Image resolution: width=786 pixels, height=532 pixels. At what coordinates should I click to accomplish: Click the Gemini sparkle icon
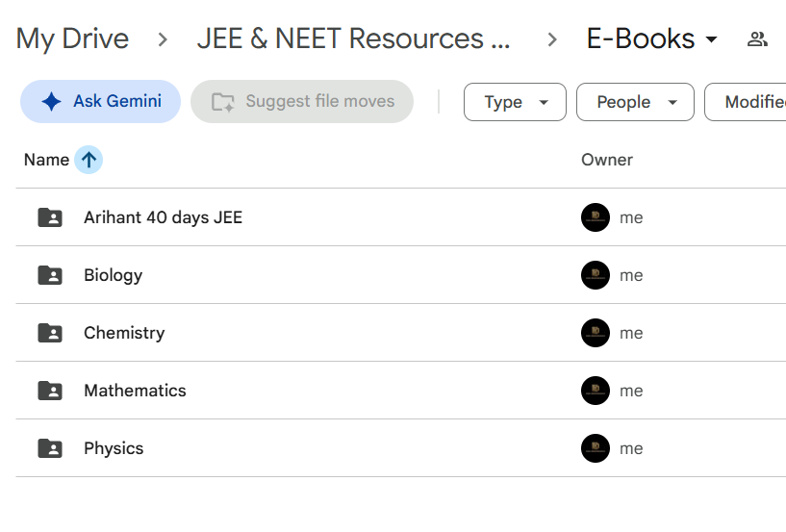coord(51,101)
